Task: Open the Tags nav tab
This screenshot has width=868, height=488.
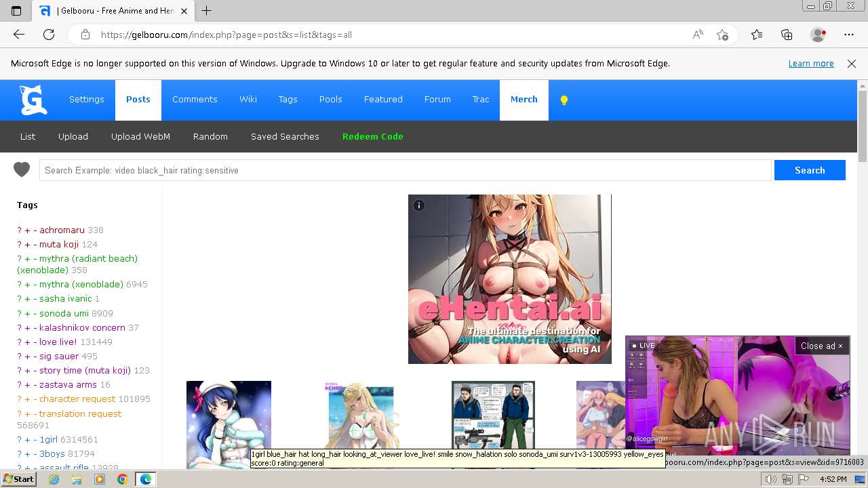Action: click(x=288, y=100)
